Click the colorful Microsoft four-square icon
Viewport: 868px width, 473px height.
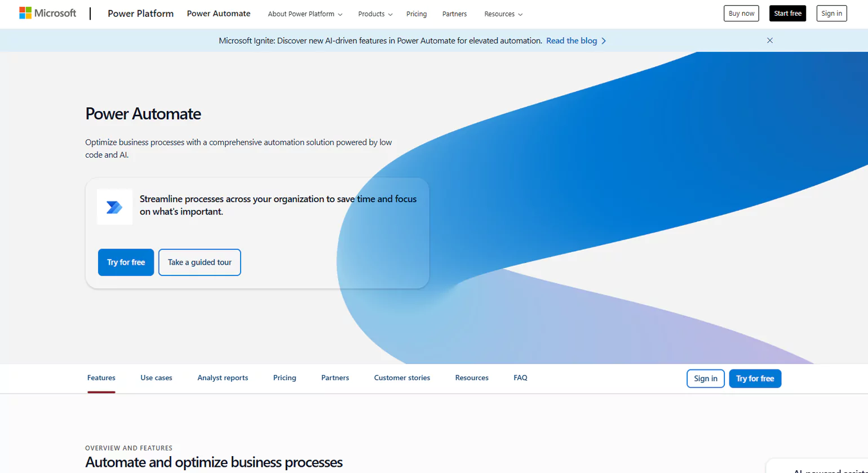[25, 12]
